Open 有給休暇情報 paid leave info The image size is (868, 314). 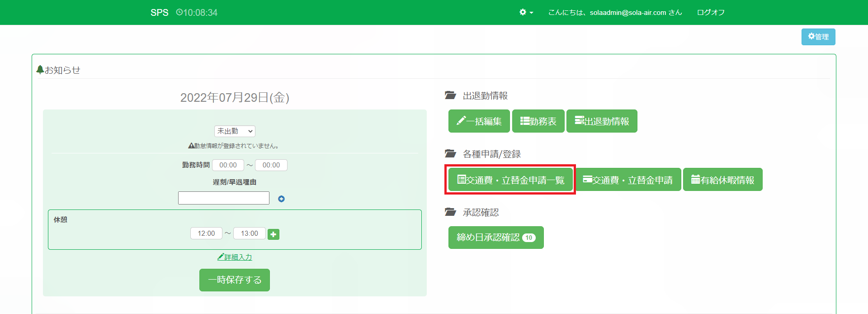pyautogui.click(x=722, y=180)
